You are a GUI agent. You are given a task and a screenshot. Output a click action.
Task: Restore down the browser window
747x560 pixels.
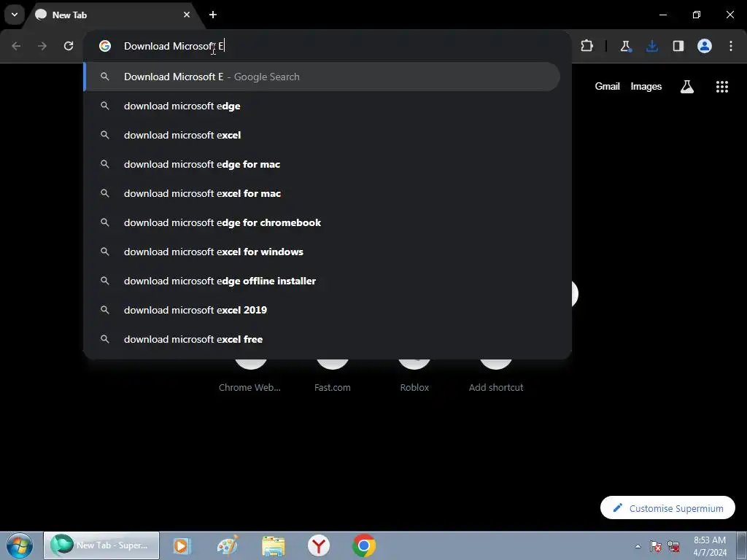(x=697, y=15)
